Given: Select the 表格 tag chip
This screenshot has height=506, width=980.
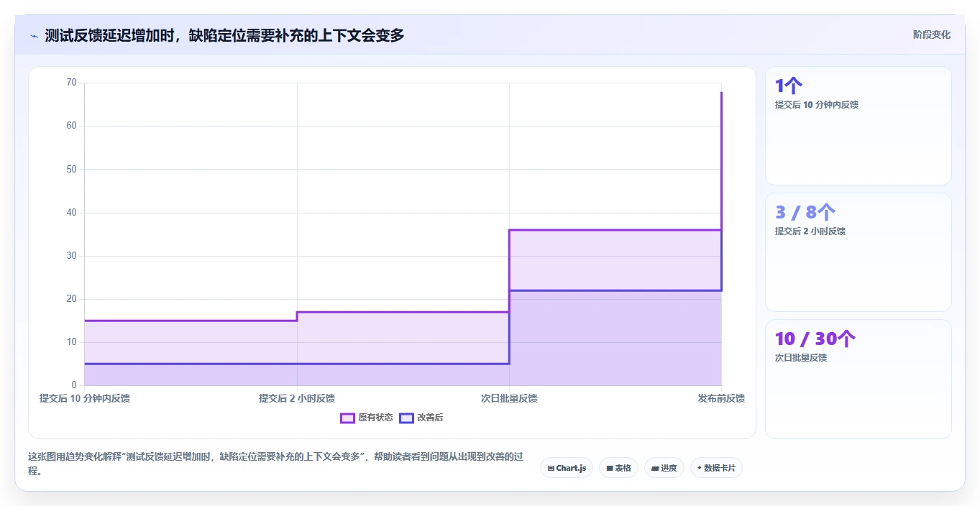Looking at the screenshot, I should pyautogui.click(x=618, y=468).
